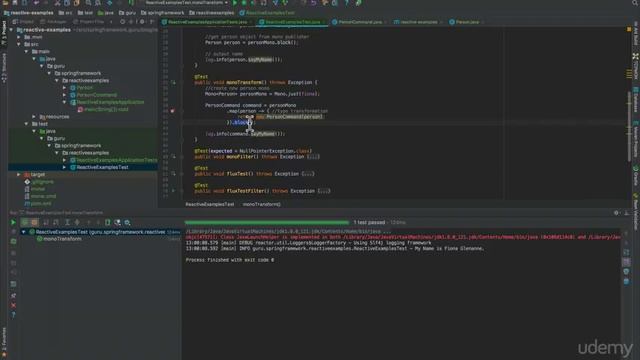This screenshot has width=640, height=360.
Task: Click Collapse All in Run test toolbar
Action: point(77,222)
